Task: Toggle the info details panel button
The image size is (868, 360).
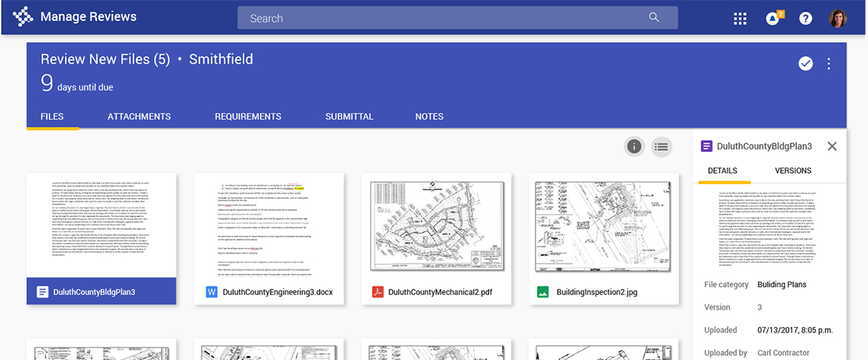Action: click(x=634, y=146)
